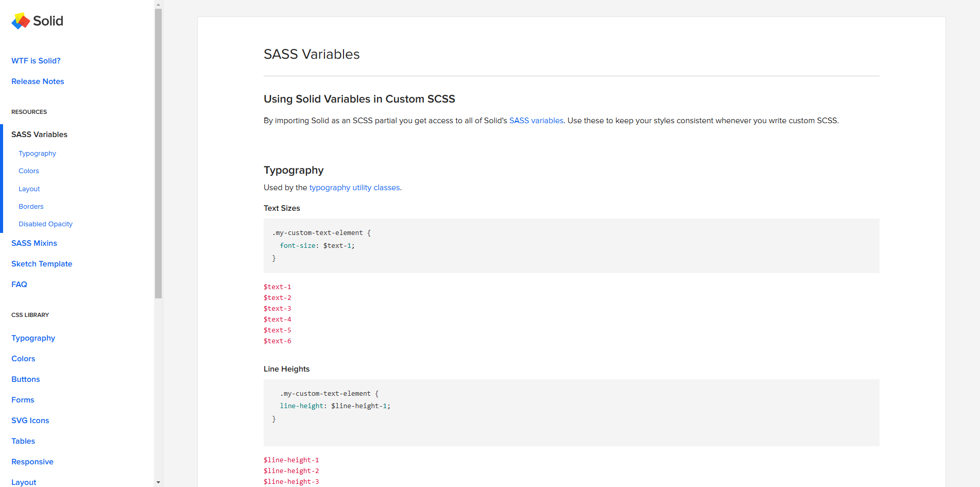Viewport: 980px width, 487px height.
Task: Click the Line Heights subheading
Action: [x=286, y=369]
